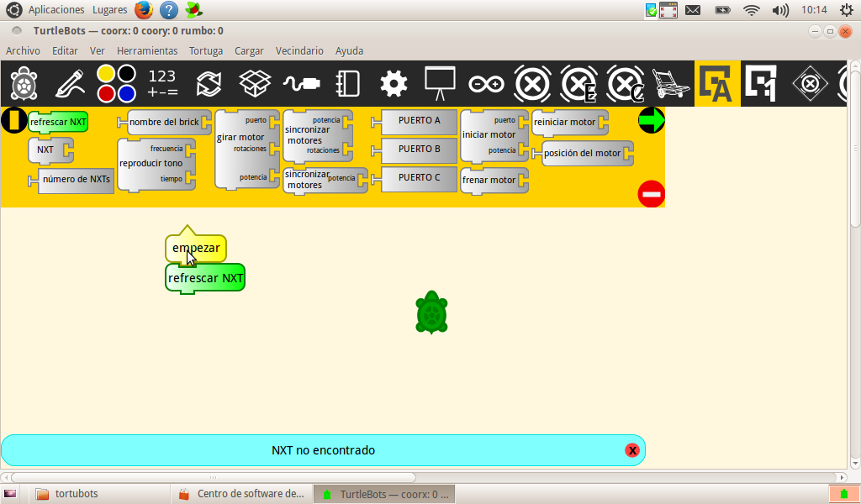Viewport: 861px width, 504px height.
Task: Launch Firefox from top panel
Action: (x=143, y=10)
